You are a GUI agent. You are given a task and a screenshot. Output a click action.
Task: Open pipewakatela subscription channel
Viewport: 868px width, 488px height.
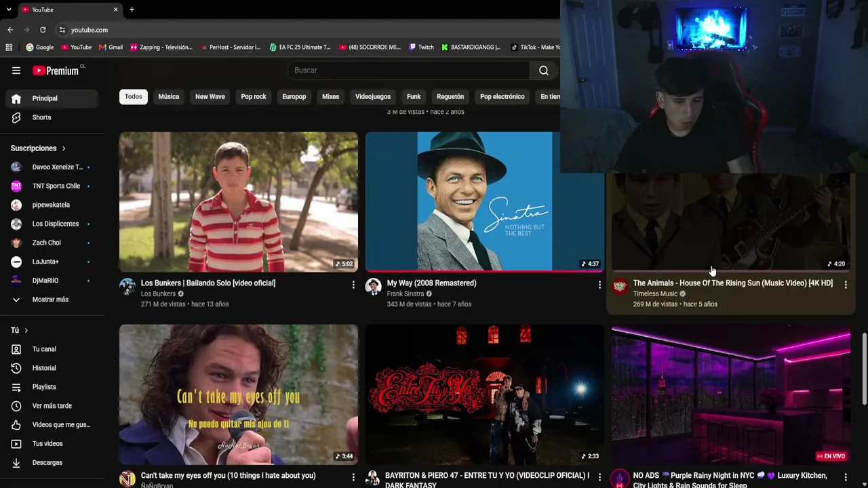click(x=52, y=205)
